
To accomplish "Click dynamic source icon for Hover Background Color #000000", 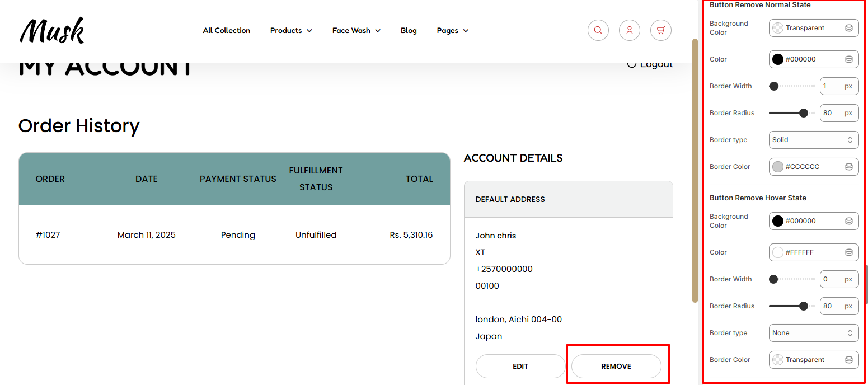I will pyautogui.click(x=848, y=221).
